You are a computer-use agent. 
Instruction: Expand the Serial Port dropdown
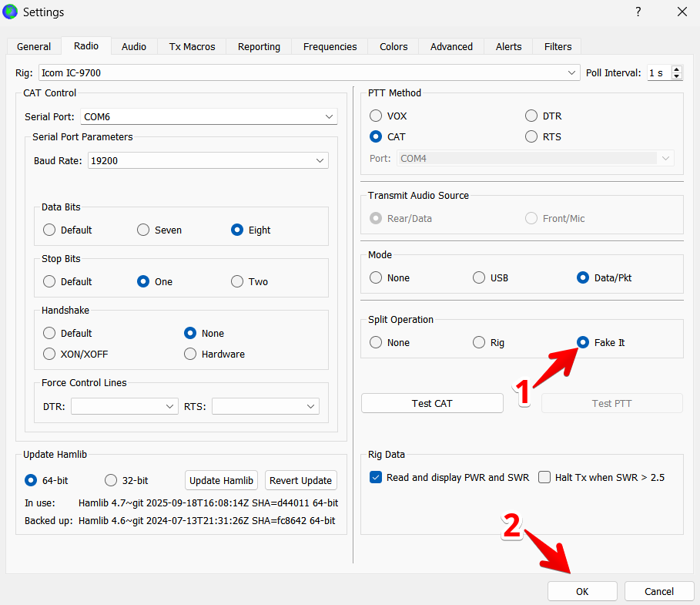point(329,117)
